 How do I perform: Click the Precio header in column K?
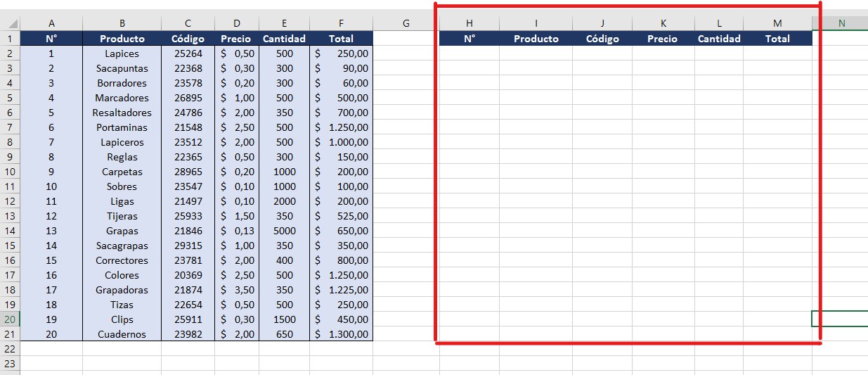click(663, 39)
